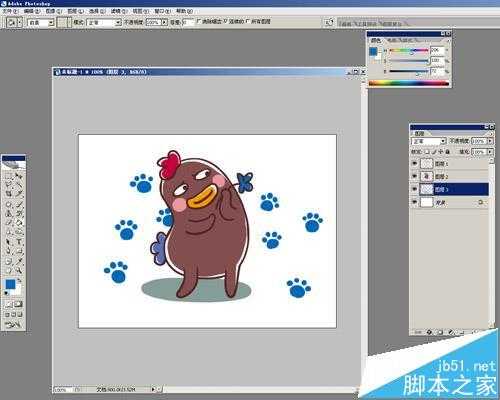Screen dimensions: 500x400
Task: Select the Crop tool
Action: [x=9, y=194]
